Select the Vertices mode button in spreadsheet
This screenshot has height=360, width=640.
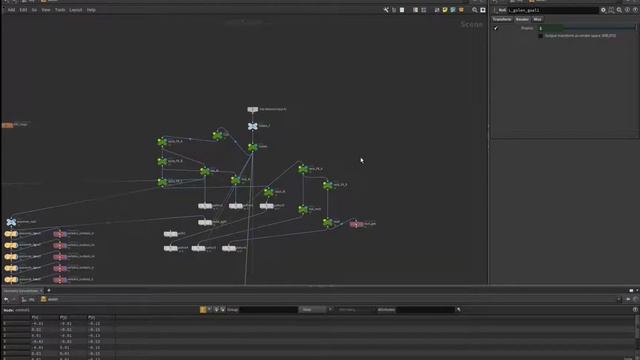[x=216, y=310]
